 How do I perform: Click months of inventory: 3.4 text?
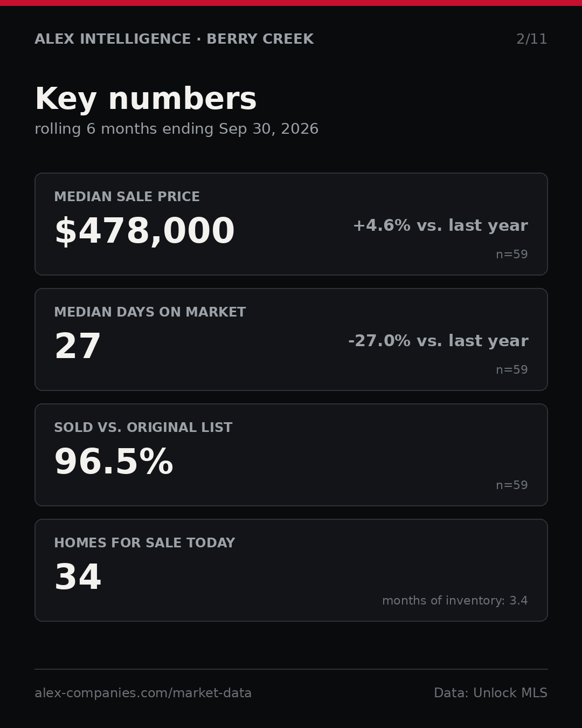coord(455,601)
